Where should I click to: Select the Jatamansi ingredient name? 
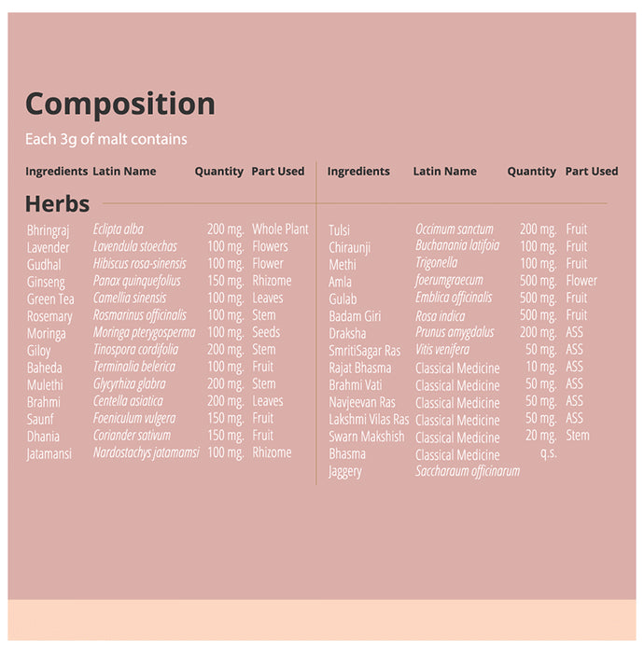point(49,454)
